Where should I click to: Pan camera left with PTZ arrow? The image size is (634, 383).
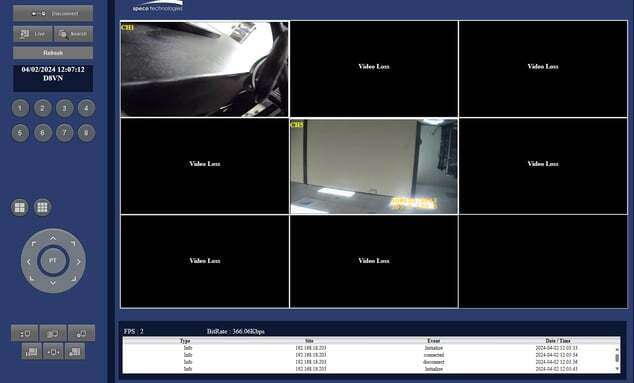tap(28, 262)
